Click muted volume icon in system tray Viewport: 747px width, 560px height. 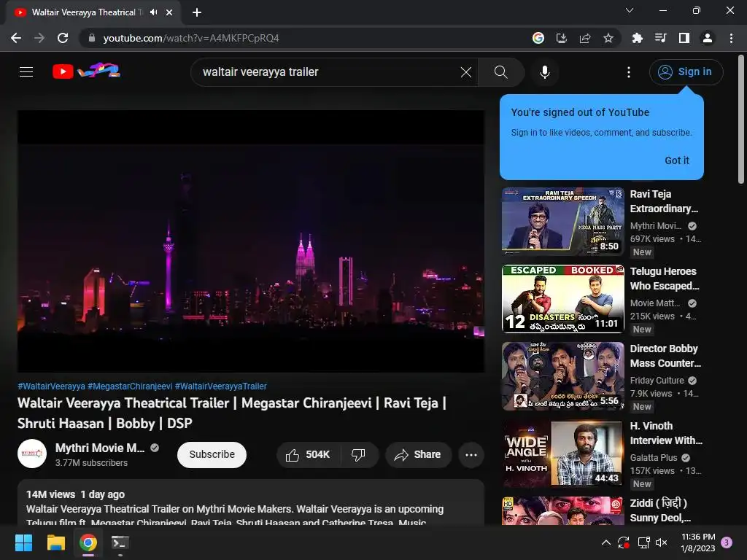[661, 542]
